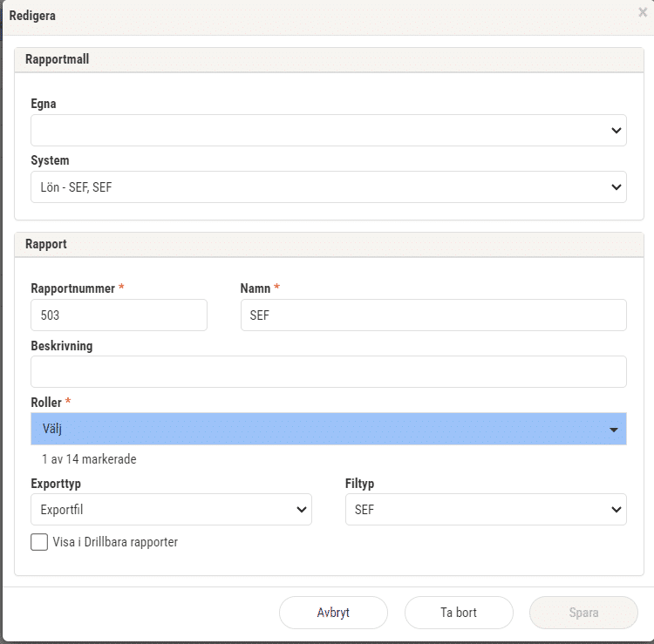Viewport: 654px width, 644px height.
Task: Enable Visa i Drillbara rapporter checkbox
Action: pyautogui.click(x=39, y=542)
